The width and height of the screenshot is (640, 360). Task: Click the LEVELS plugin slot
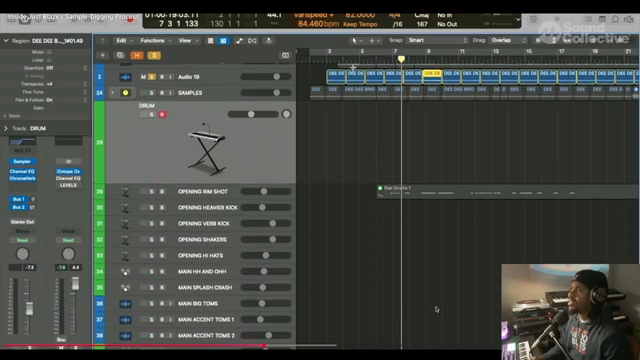tap(68, 185)
